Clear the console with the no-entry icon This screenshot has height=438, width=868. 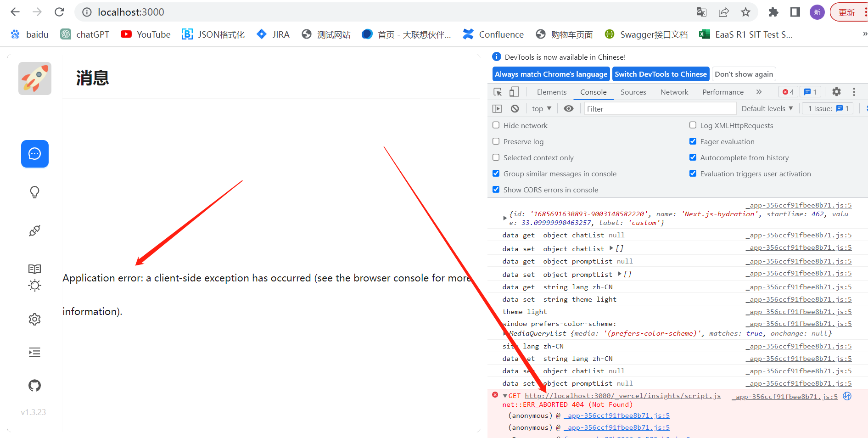pyautogui.click(x=515, y=108)
